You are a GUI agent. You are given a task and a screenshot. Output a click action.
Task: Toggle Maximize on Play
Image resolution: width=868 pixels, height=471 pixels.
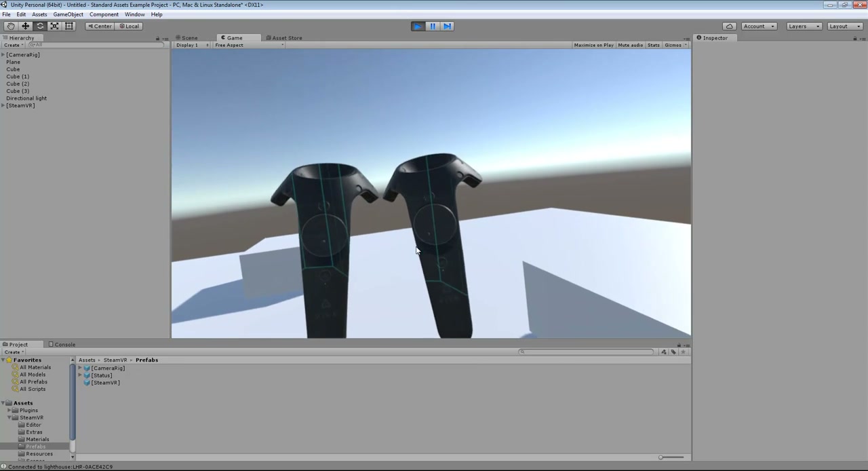[593, 45]
